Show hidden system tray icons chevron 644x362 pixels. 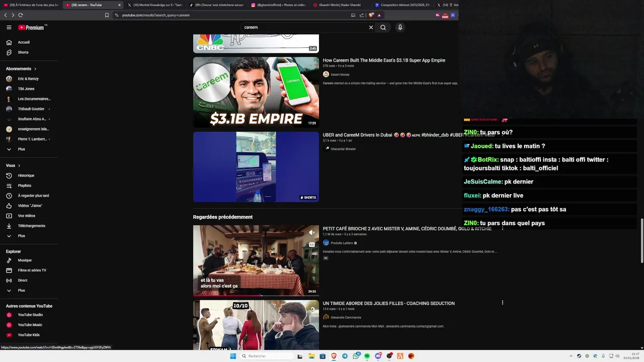click(571, 356)
